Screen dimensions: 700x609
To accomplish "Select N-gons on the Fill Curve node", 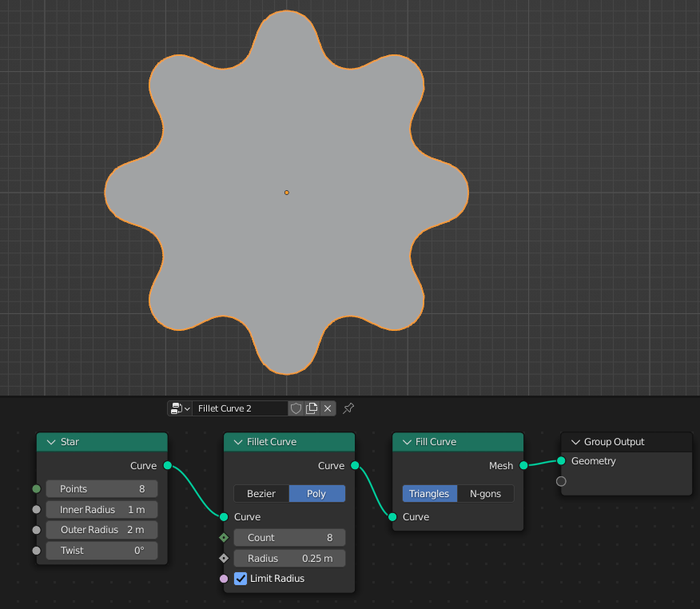I will tap(485, 493).
